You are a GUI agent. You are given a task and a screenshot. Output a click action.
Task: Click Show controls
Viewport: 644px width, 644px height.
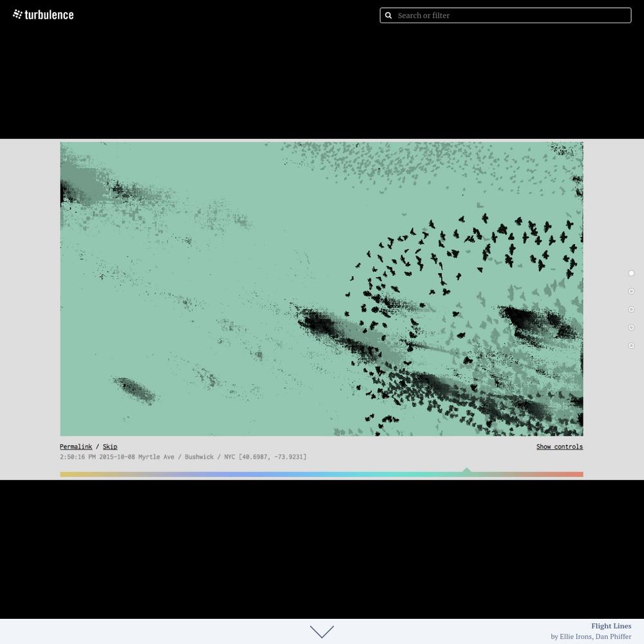coord(560,446)
